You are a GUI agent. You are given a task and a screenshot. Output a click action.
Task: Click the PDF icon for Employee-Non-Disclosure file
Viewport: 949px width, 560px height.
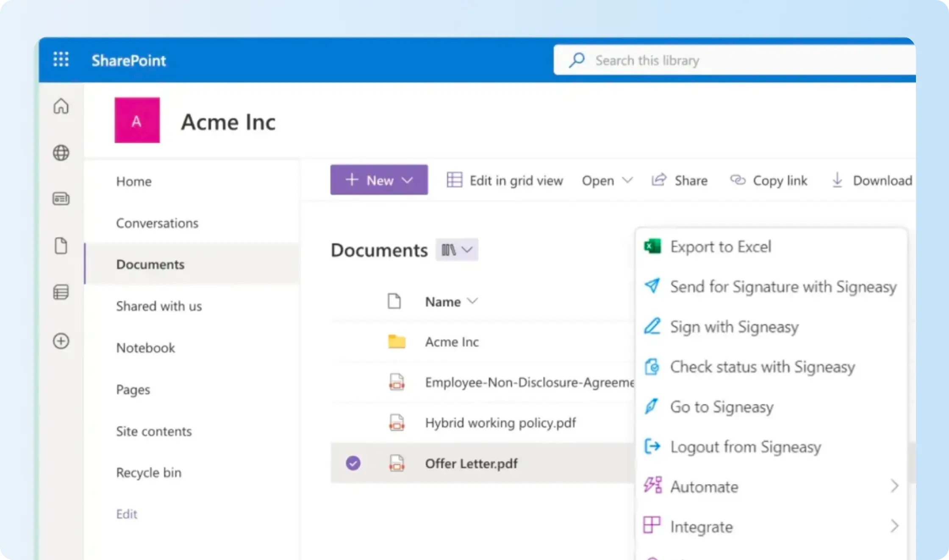pyautogui.click(x=397, y=382)
